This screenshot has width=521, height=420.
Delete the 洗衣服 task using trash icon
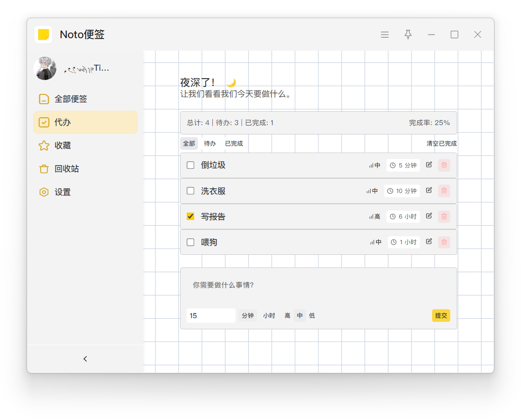pyautogui.click(x=444, y=191)
